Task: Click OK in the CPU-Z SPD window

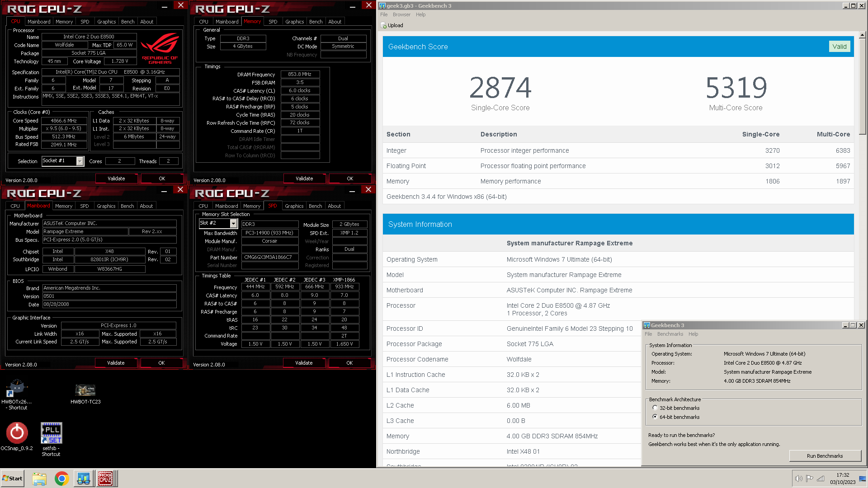Action: (x=349, y=363)
